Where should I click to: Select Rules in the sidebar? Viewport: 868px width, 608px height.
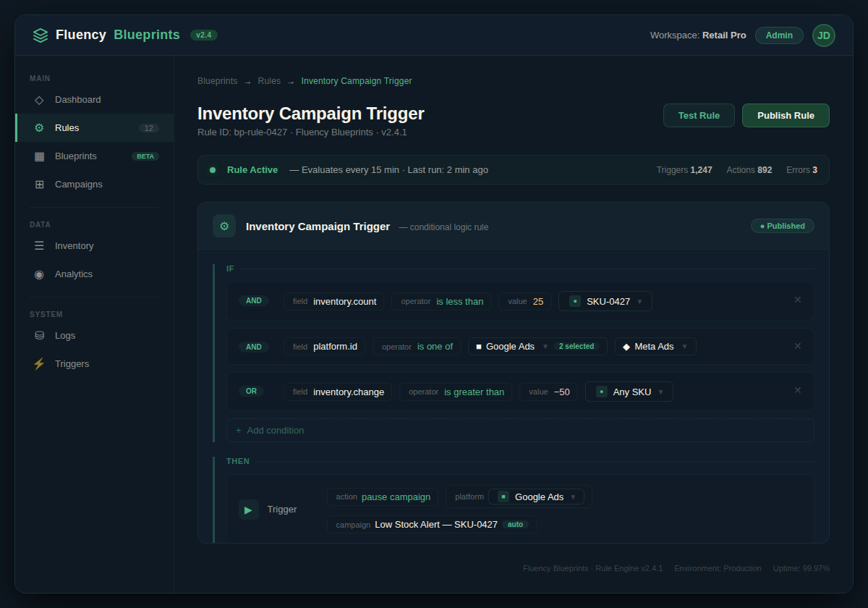point(95,128)
